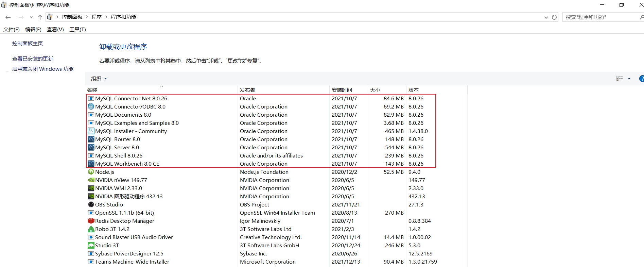Click publisher Creative Technology Ltd.

click(x=271, y=237)
